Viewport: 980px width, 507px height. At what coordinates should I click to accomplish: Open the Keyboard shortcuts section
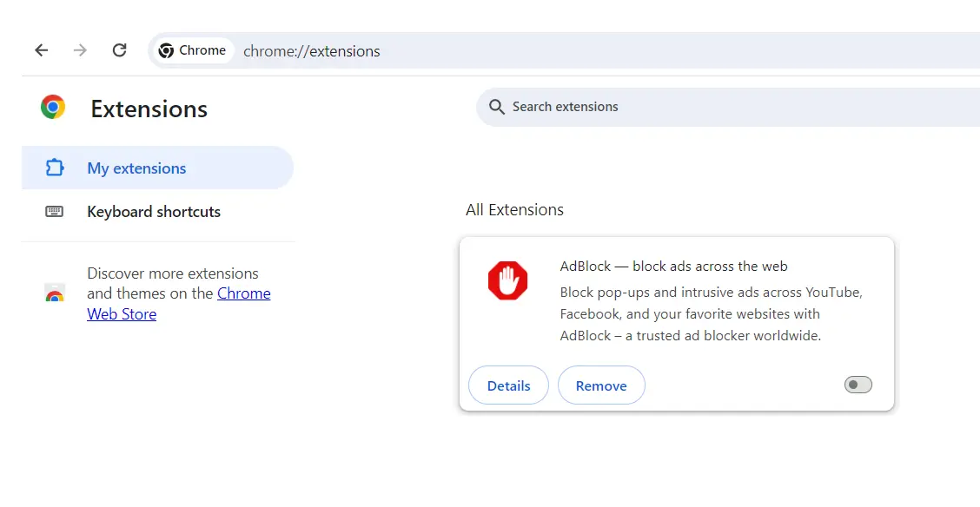click(154, 212)
